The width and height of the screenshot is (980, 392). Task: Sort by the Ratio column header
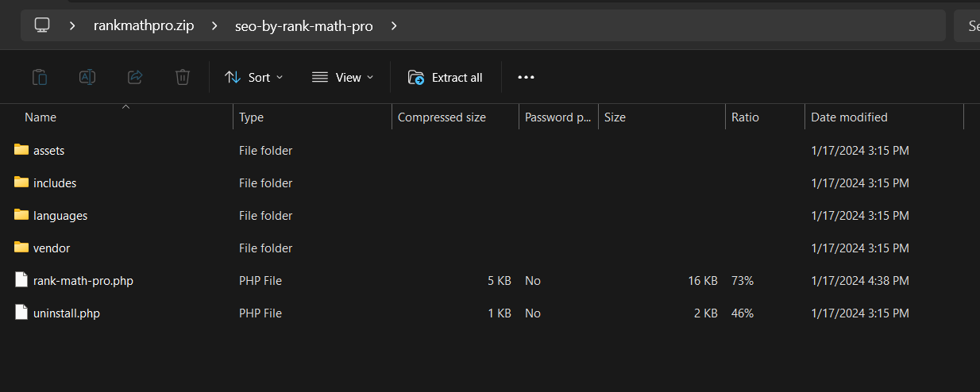pyautogui.click(x=745, y=117)
